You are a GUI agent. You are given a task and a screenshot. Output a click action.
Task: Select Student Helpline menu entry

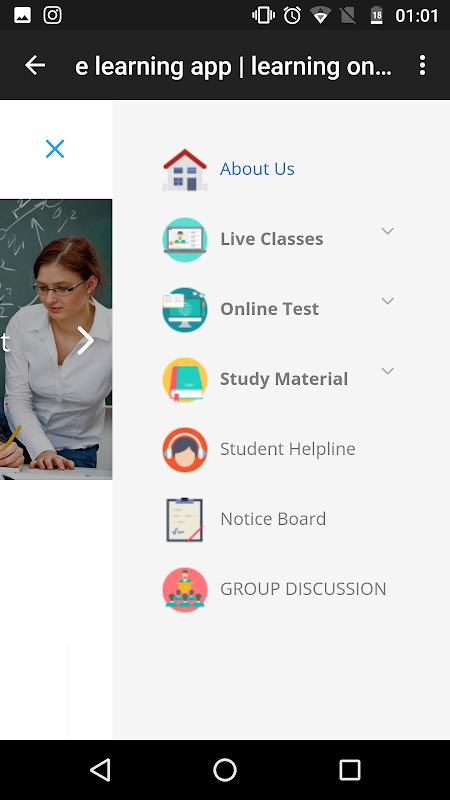[288, 449]
